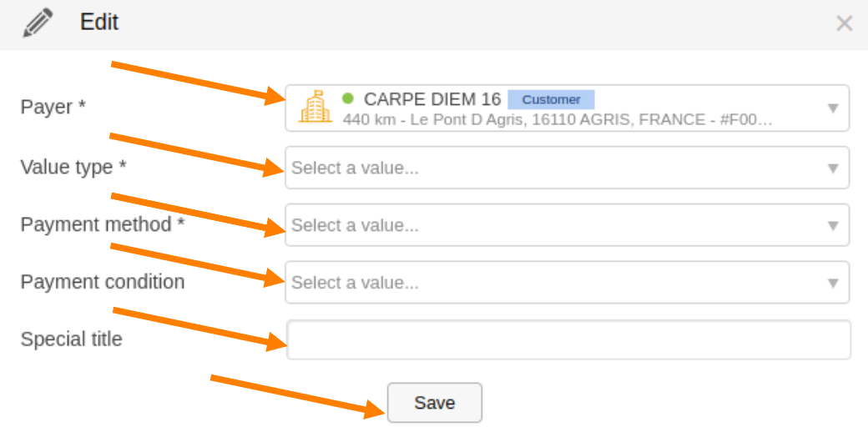Click the Payment method label
This screenshot has width=868, height=442.
102,224
